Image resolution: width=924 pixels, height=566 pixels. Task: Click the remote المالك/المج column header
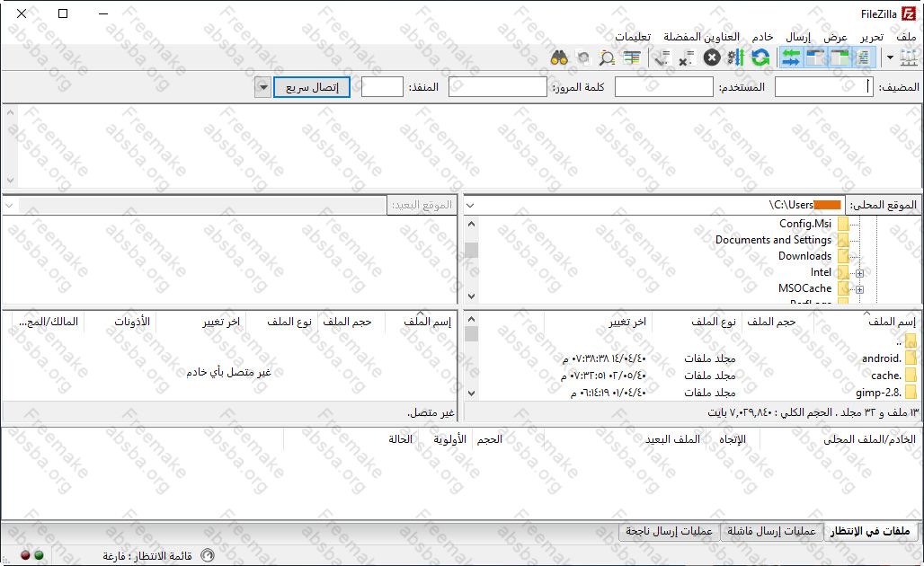49,322
